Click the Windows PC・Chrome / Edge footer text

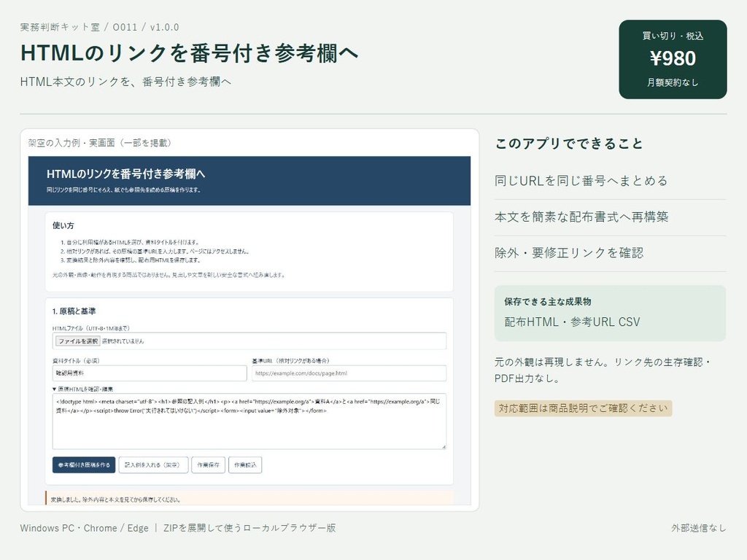85,528
